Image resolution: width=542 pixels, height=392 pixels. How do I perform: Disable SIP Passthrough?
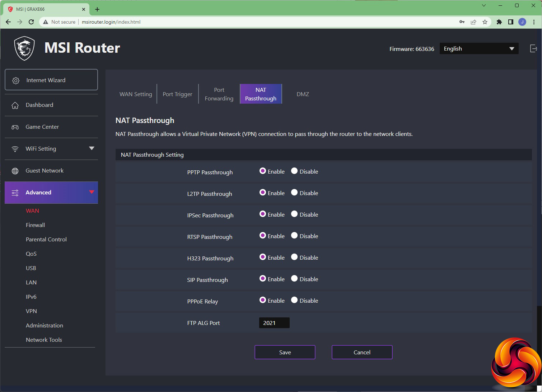[294, 279]
